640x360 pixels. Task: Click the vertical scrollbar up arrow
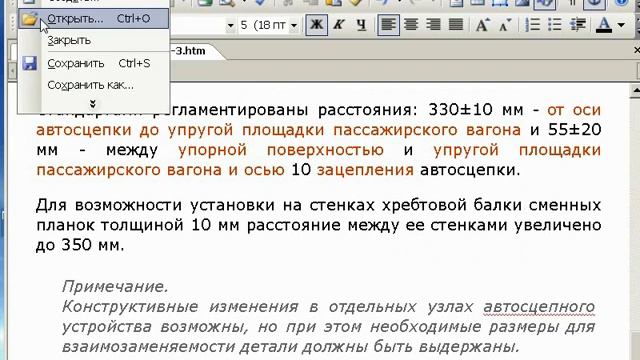point(635,90)
